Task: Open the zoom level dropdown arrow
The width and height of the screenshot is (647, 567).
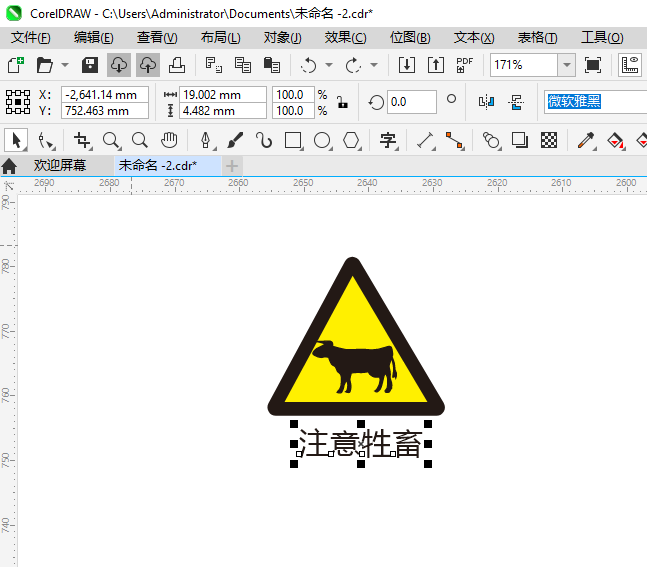Action: (x=567, y=65)
